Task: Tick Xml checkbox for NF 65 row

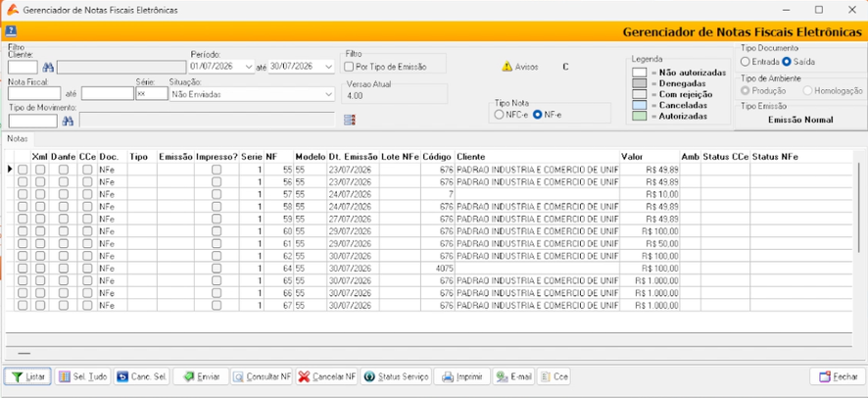Action: click(x=40, y=280)
